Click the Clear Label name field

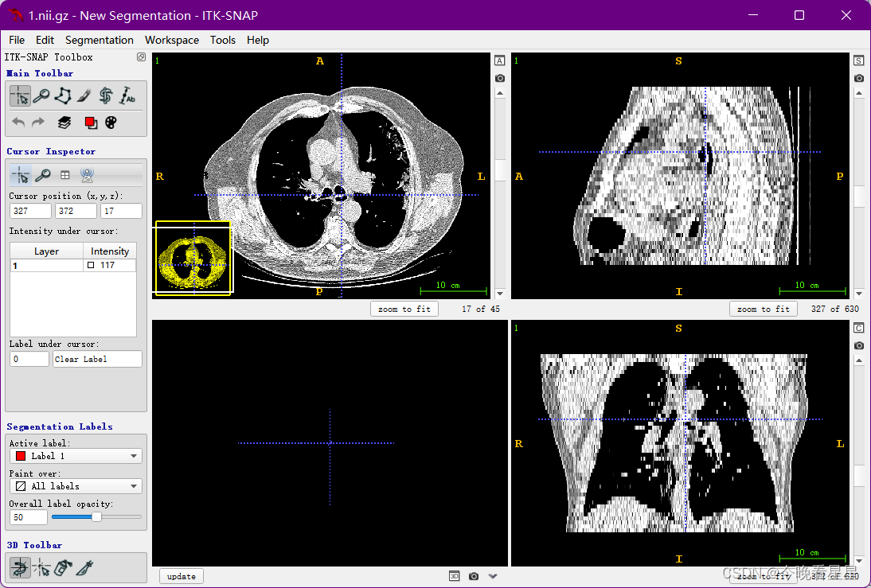(x=97, y=359)
